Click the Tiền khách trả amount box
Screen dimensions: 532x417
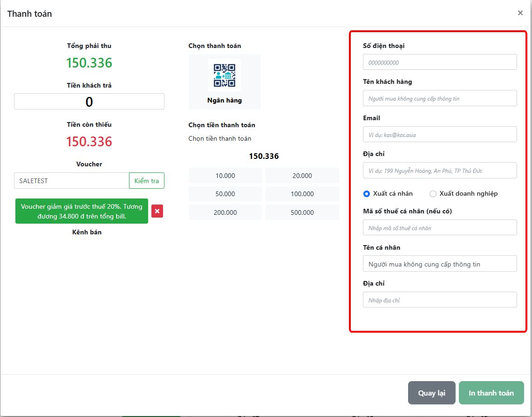(x=89, y=102)
